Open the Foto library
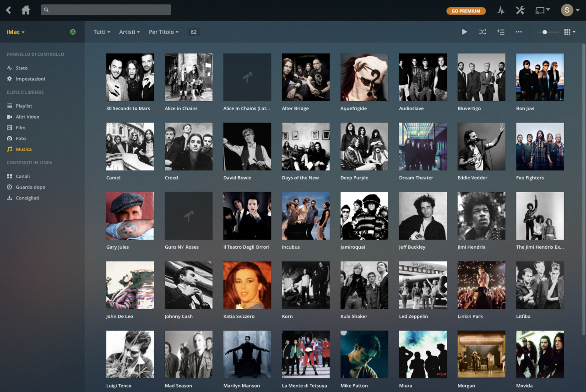586x392 pixels. point(21,139)
